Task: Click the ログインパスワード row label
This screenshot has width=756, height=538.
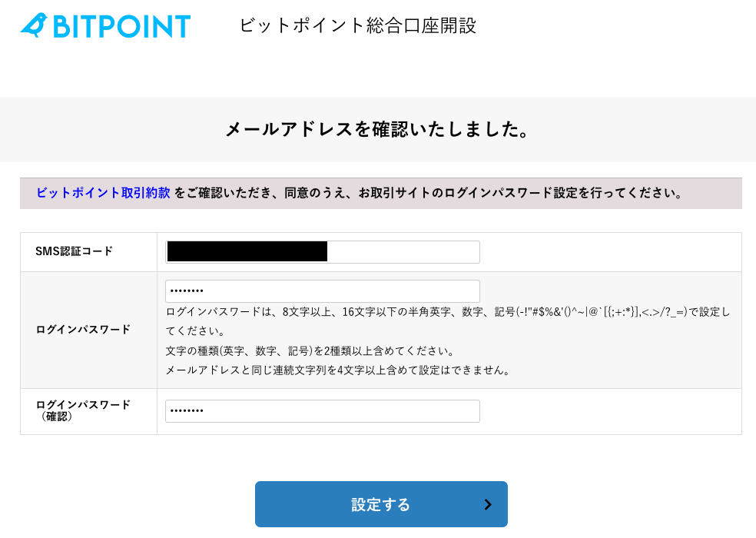Action: point(83,330)
